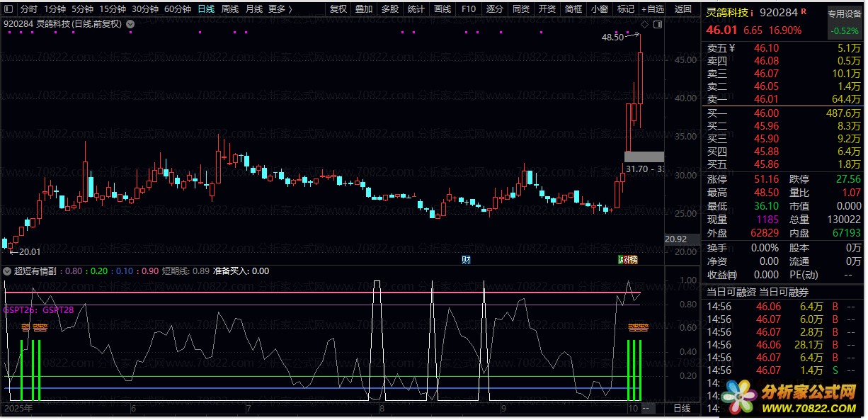The height and width of the screenshot is (420, 868).
Task: Click the 榜 marker on the chart
Action: coord(632,260)
